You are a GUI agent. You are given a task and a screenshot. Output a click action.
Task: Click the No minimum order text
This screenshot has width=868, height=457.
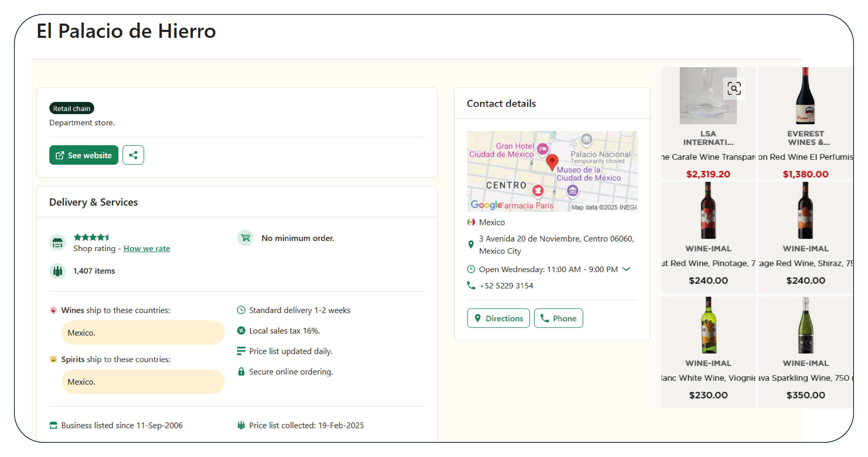pyautogui.click(x=298, y=238)
